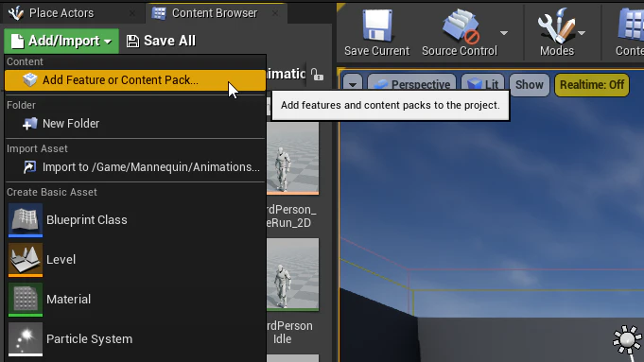
Task: Select Add Feature or Content Pack
Action: click(x=135, y=80)
